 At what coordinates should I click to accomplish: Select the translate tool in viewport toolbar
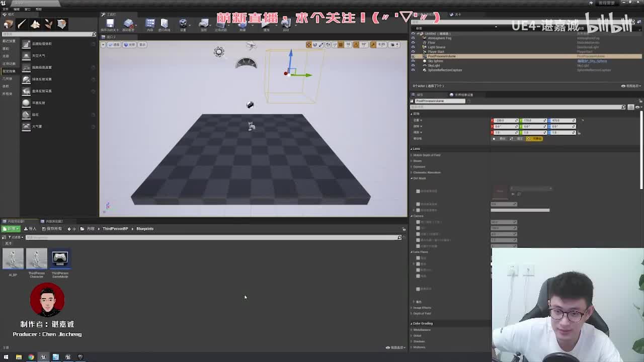pos(309,45)
